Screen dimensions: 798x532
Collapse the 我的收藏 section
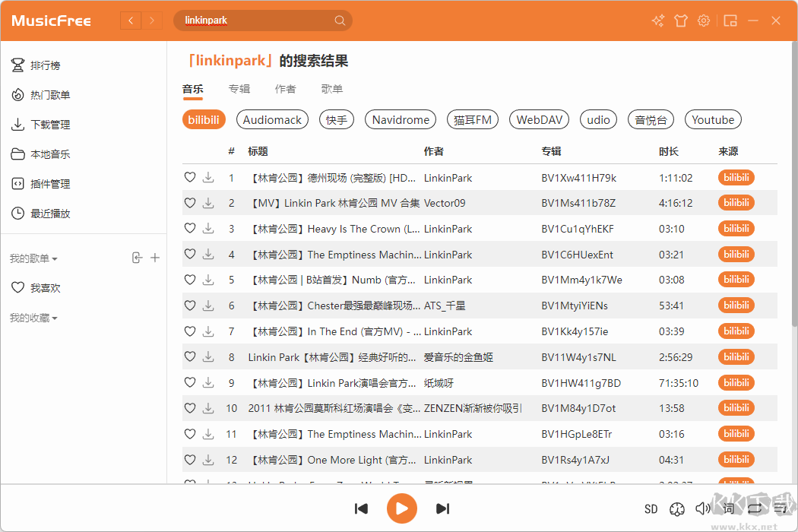tap(33, 318)
